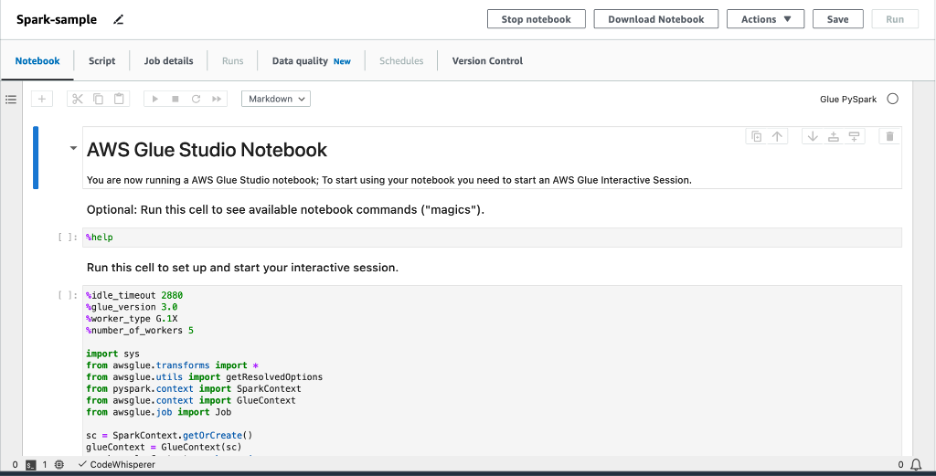Click the Download Notebook button
This screenshot has height=476, width=936.
[x=656, y=19]
